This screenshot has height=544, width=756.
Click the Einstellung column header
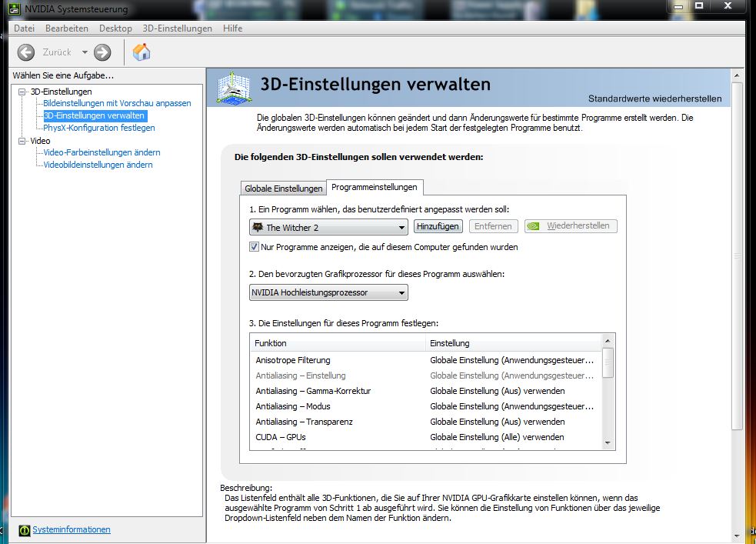tap(514, 343)
